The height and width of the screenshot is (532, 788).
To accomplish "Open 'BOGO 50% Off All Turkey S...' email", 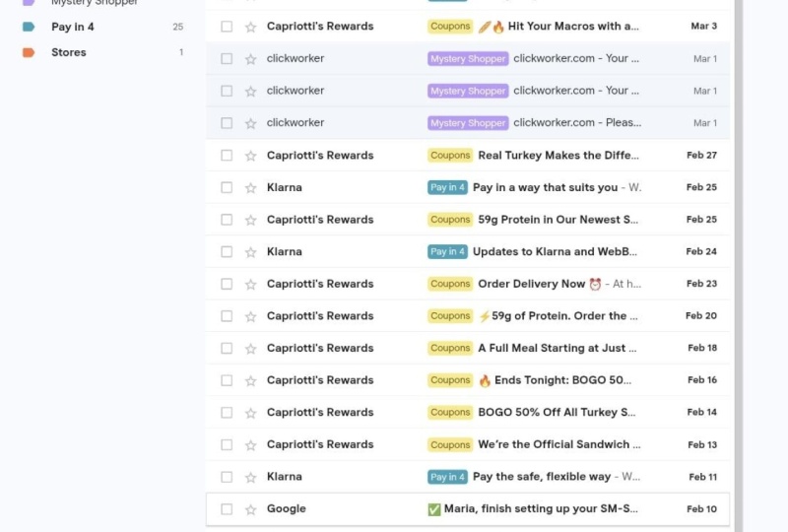I will pos(557,413).
